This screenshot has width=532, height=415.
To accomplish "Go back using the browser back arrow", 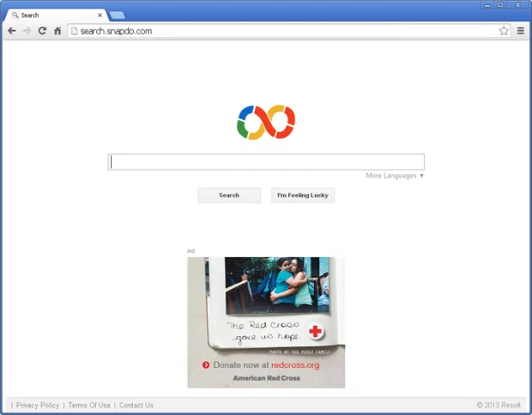I will pos(12,31).
